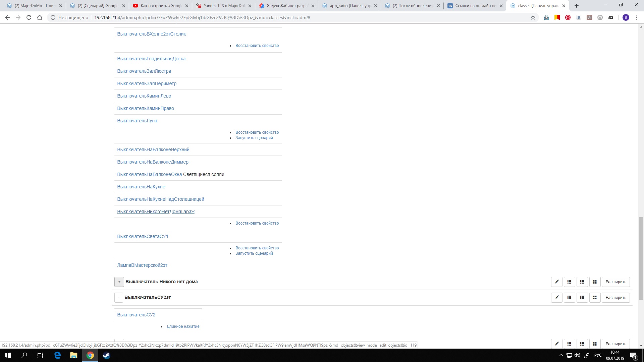
Task: Click the page vertical scrollbar thumb
Action: click(x=641, y=258)
